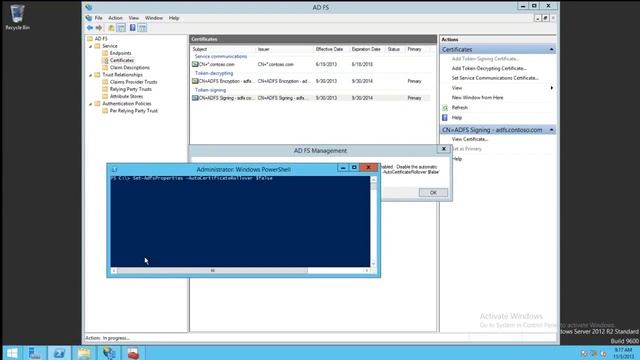The width and height of the screenshot is (640, 360).
Task: Click the Endpoints folder icon in tree
Action: point(105,53)
